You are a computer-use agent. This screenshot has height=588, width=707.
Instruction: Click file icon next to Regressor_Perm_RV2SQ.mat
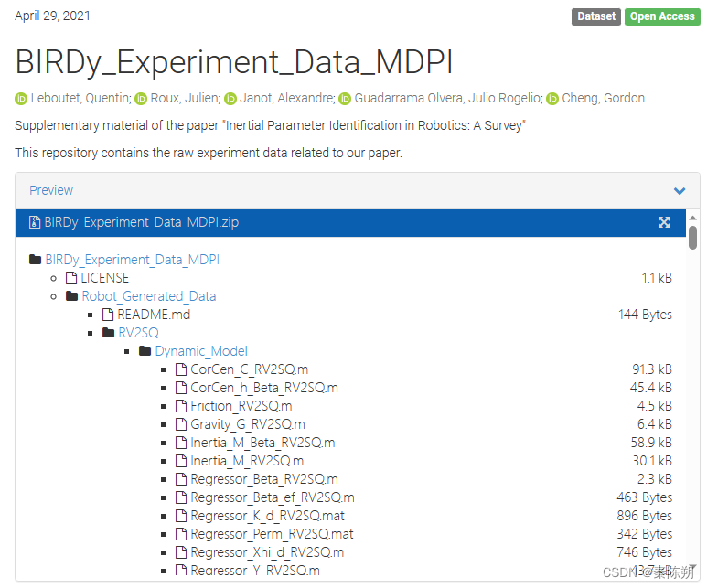181,534
